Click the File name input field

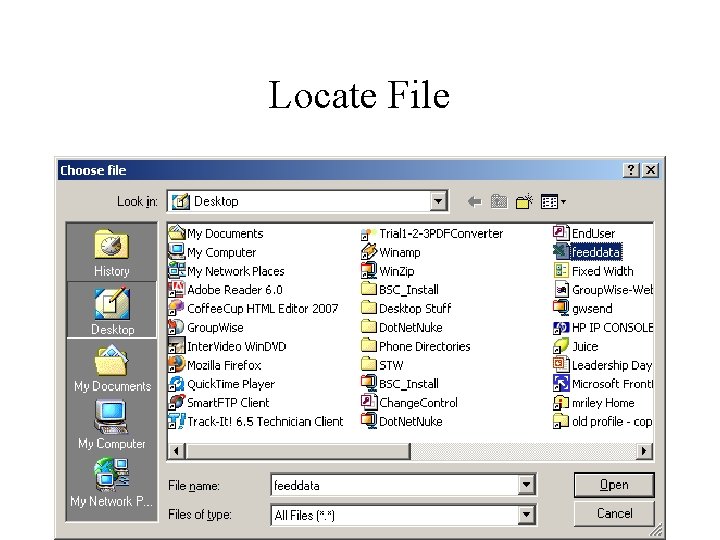point(395,485)
